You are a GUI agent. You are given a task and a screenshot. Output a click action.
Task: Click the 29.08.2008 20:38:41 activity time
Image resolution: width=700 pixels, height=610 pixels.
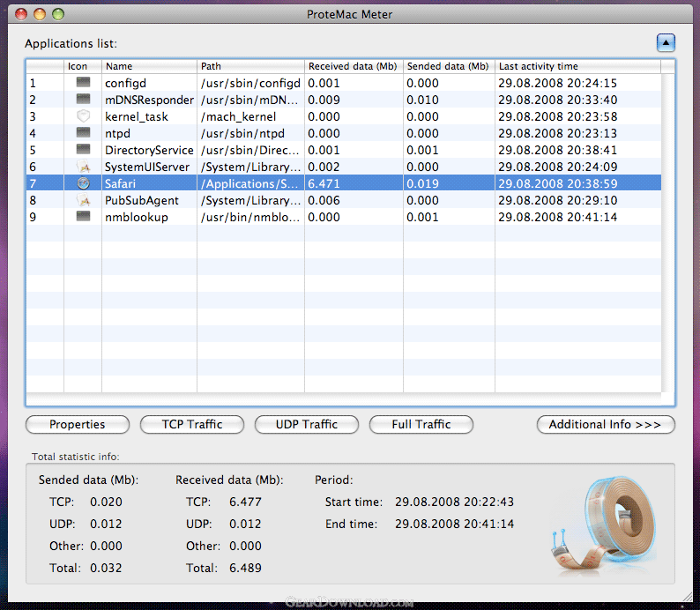(x=557, y=151)
